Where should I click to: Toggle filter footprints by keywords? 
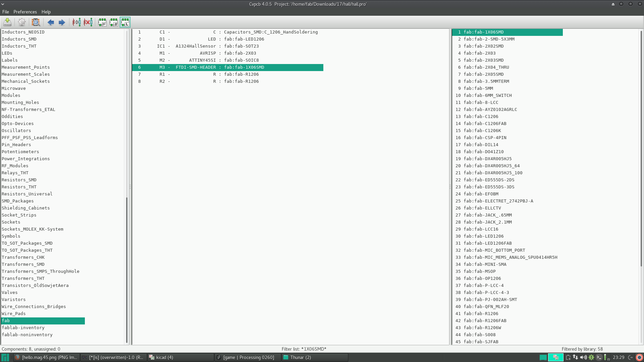(102, 22)
